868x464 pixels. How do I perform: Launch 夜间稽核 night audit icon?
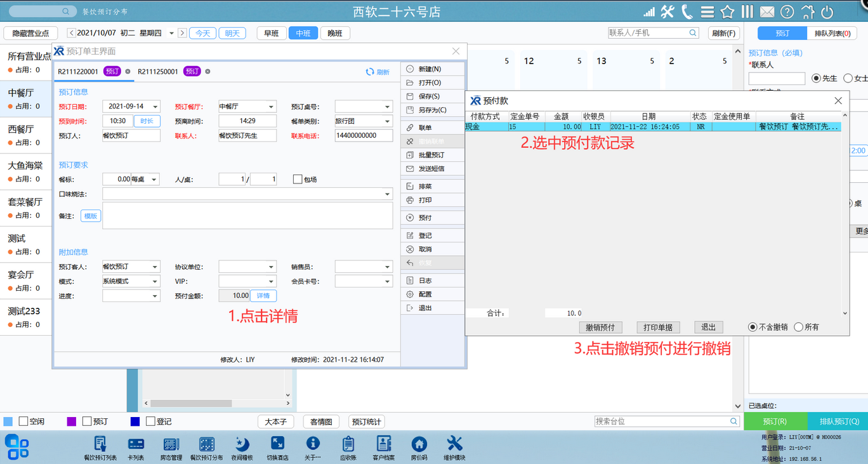(242, 447)
